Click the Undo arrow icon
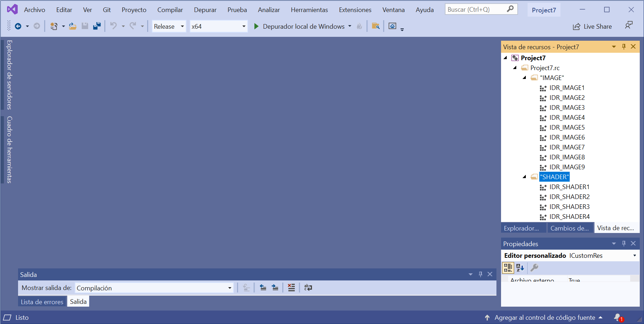This screenshot has width=644, height=324. click(113, 26)
